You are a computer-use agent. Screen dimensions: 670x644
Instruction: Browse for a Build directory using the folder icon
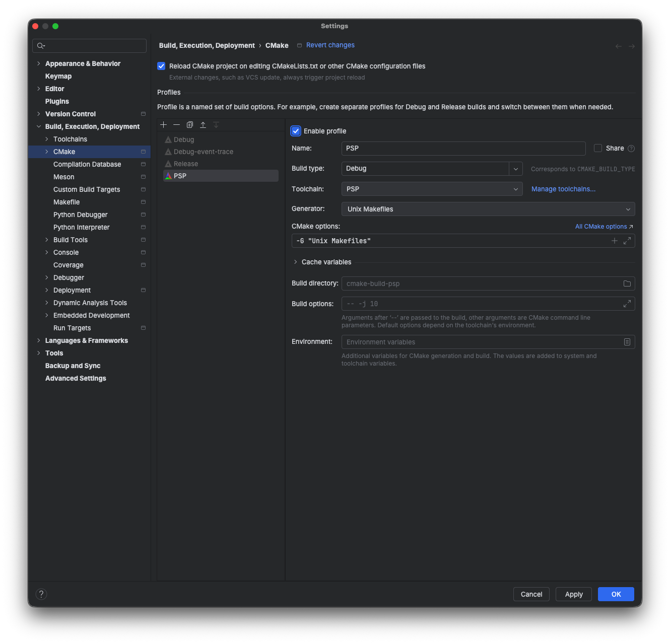tap(627, 283)
